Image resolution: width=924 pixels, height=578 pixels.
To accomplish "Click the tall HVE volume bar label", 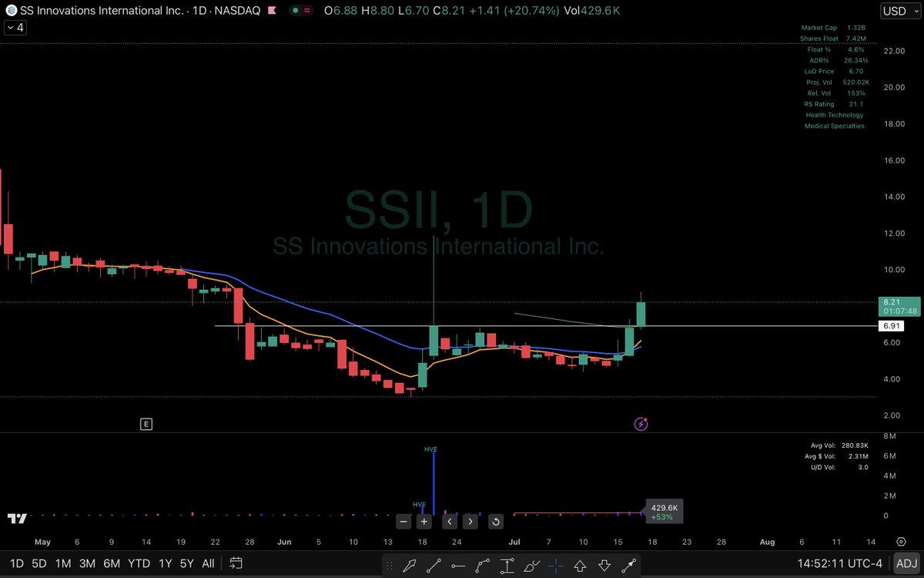I will (431, 449).
